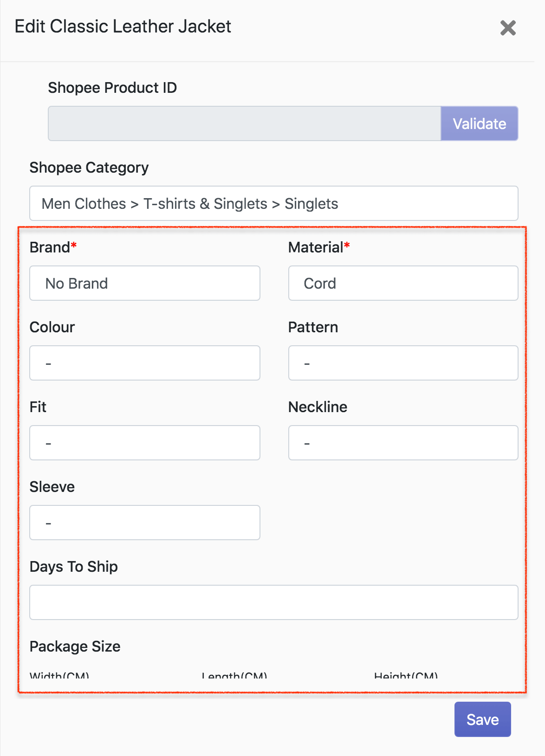Open the Sleeve selection box

pyautogui.click(x=144, y=523)
